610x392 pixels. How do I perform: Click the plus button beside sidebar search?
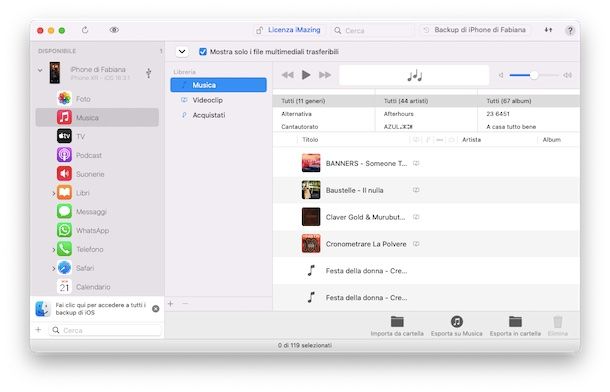[39, 330]
